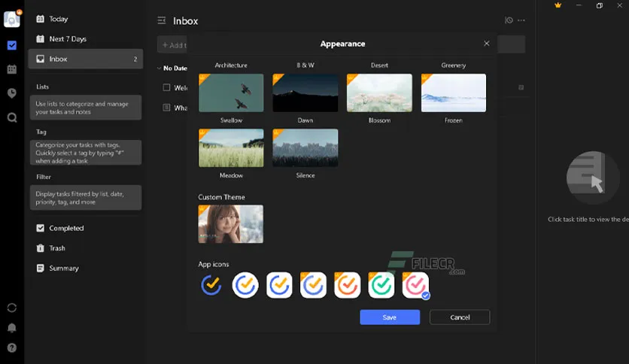Click the user avatar at top left

(x=11, y=20)
